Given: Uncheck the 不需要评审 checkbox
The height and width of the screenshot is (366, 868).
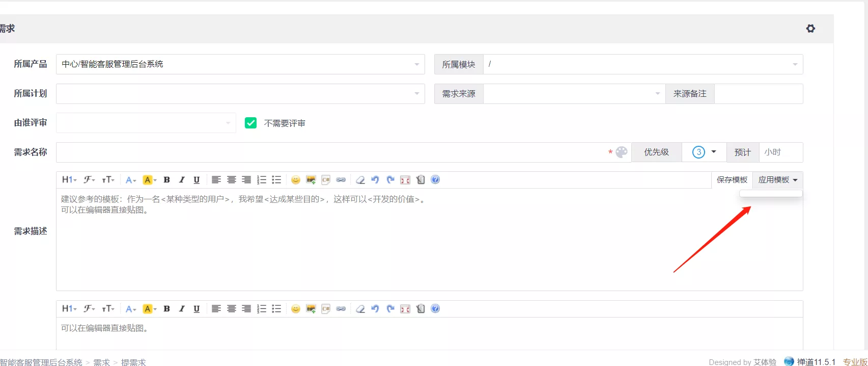Looking at the screenshot, I should click(x=250, y=123).
